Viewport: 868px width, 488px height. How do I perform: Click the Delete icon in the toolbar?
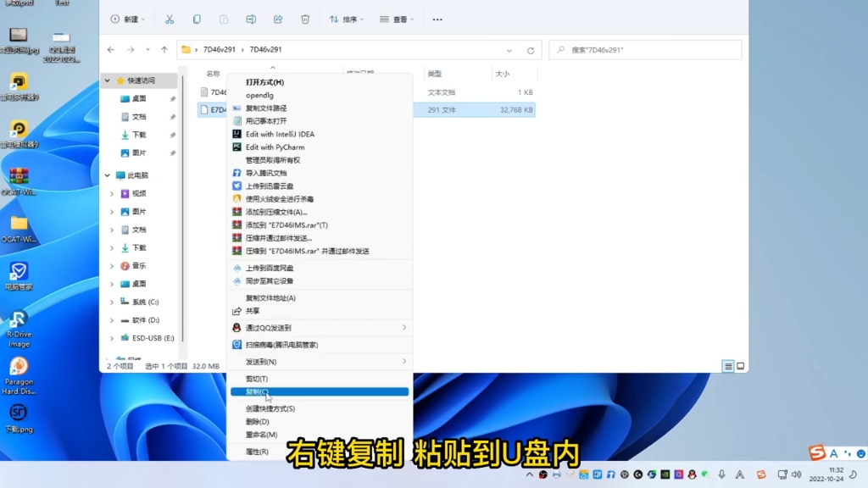(x=305, y=19)
